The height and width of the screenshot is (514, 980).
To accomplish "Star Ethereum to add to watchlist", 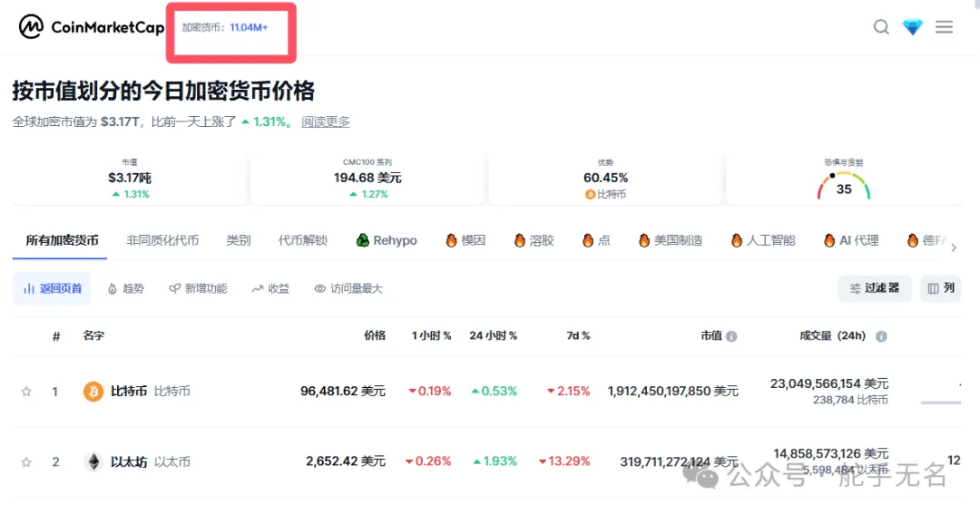I will click(26, 462).
